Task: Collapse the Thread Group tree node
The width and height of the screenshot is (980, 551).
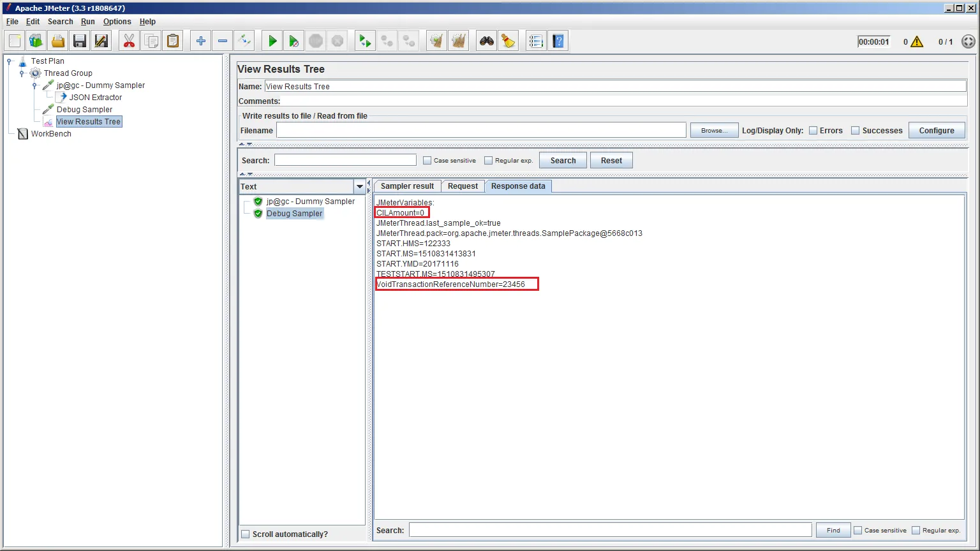Action: (x=22, y=73)
